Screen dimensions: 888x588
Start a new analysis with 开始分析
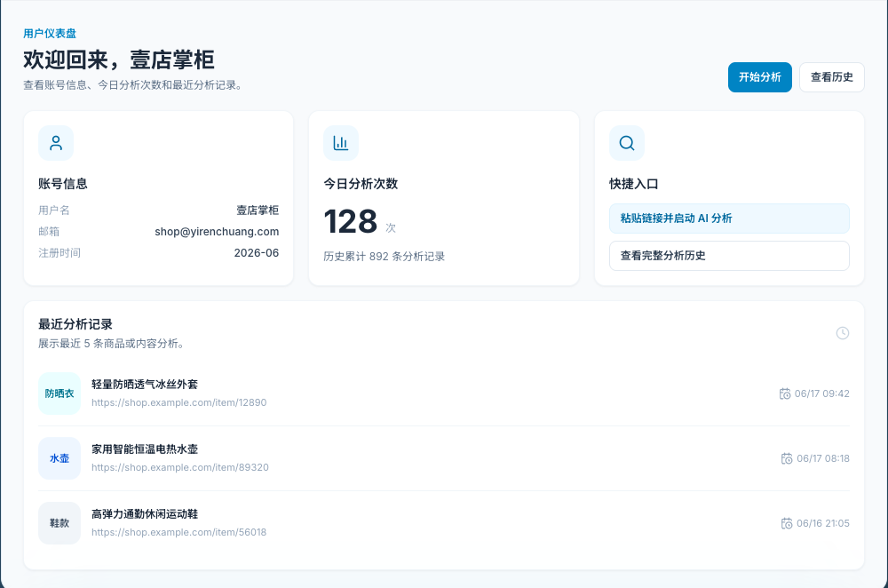coord(760,77)
